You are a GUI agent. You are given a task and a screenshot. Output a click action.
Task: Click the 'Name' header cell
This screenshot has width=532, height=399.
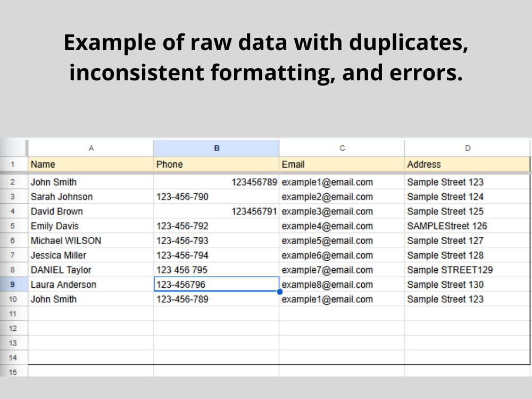point(91,164)
